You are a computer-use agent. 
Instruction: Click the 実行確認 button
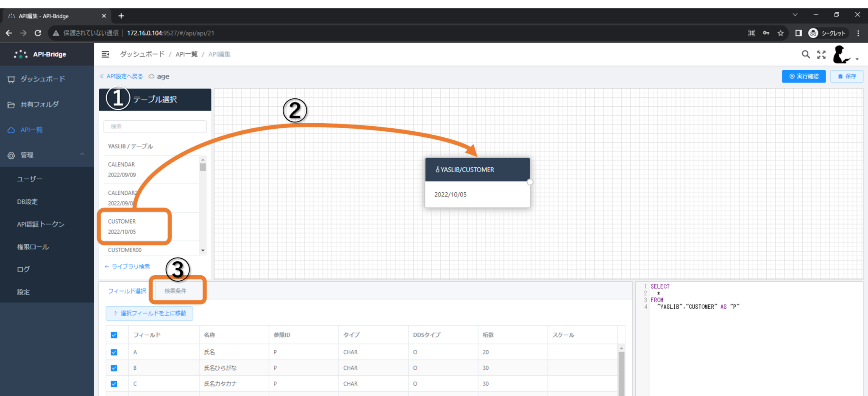click(x=804, y=76)
